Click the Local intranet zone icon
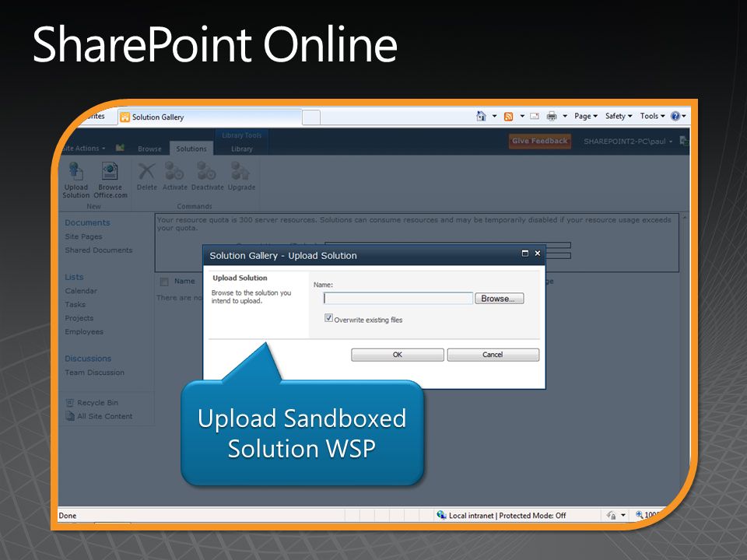Viewport: 747px width, 560px height. (441, 515)
